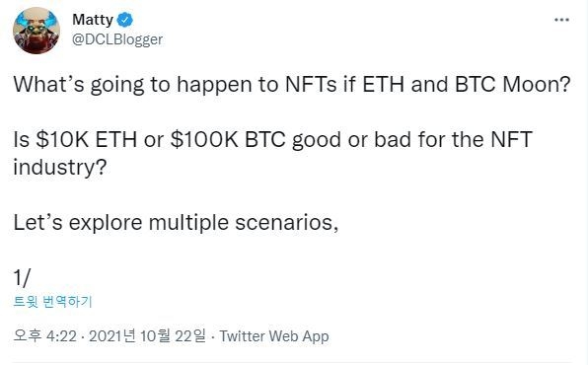Screen dimensions: 588x365
Task: Click the word "scenarios," in the tweet
Action: click(287, 223)
